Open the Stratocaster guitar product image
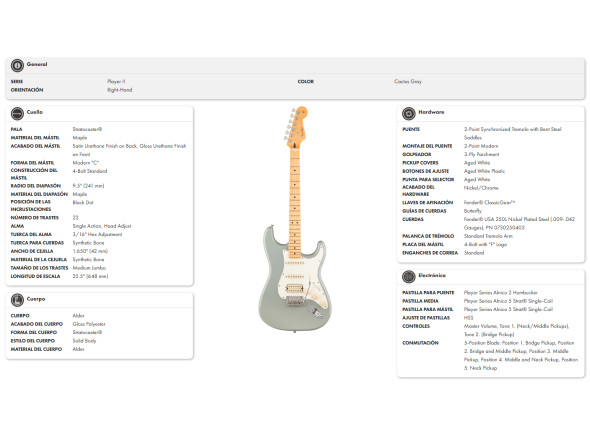This screenshot has height=434, width=590. pos(295,219)
